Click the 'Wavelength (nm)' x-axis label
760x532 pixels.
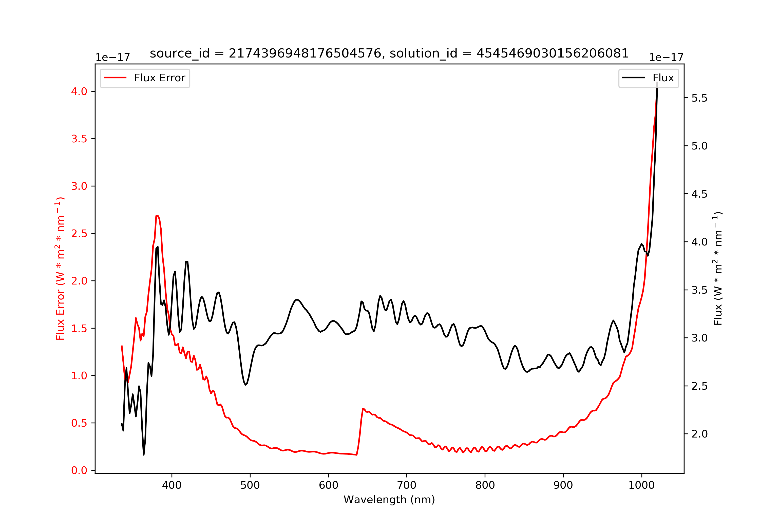click(389, 500)
